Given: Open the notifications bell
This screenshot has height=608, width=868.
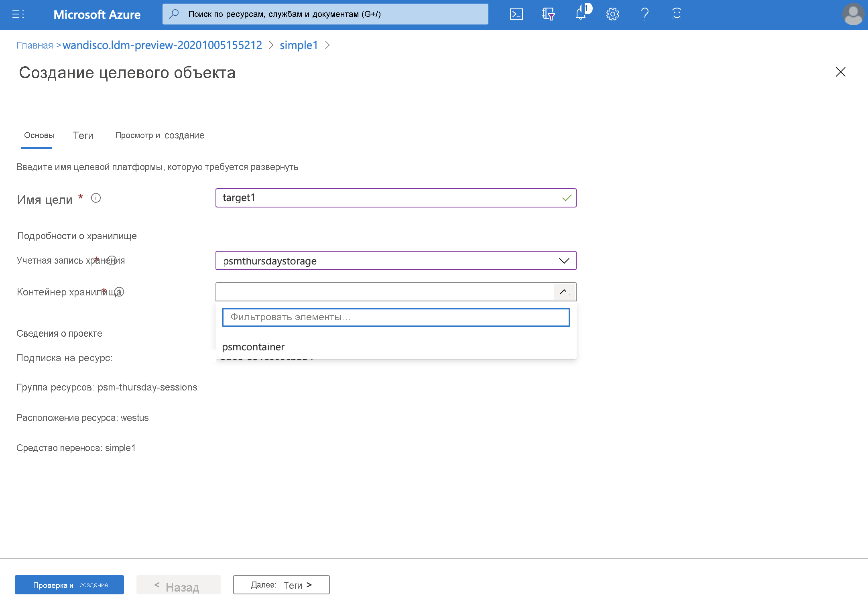Looking at the screenshot, I should pos(581,14).
